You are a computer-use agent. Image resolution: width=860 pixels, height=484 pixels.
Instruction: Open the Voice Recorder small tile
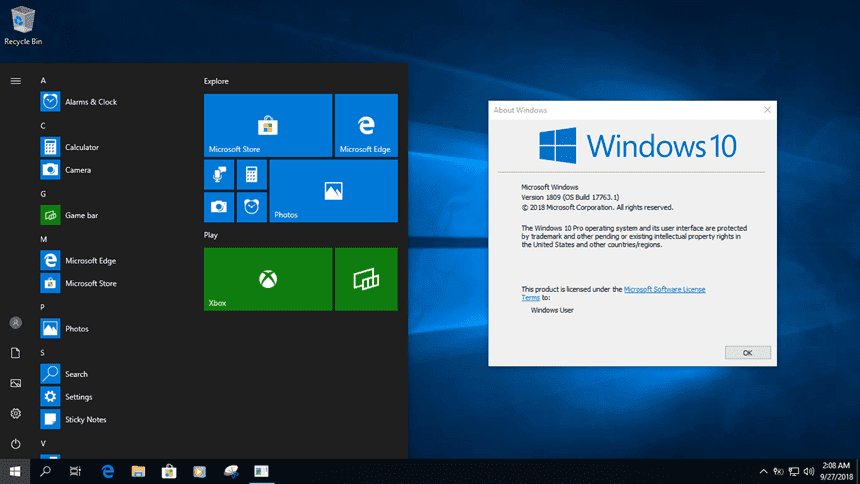[x=219, y=175]
